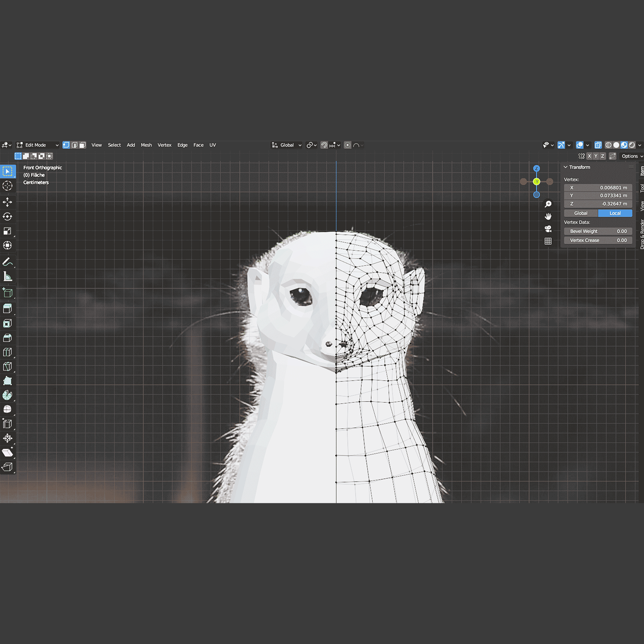Activate the Spin tool
This screenshot has height=644, width=644.
click(x=7, y=395)
